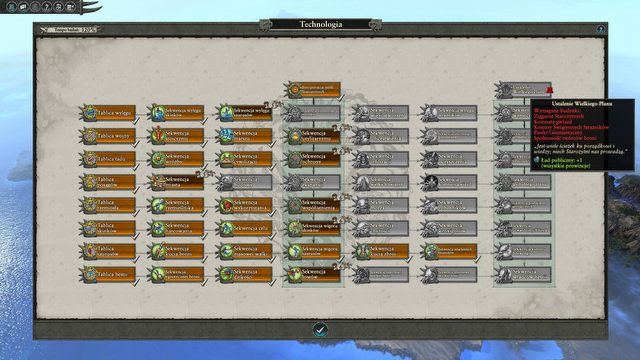Image resolution: width=640 pixels, height=360 pixels.
Task: Click the Tablica ładu technology node
Action: pos(109,159)
